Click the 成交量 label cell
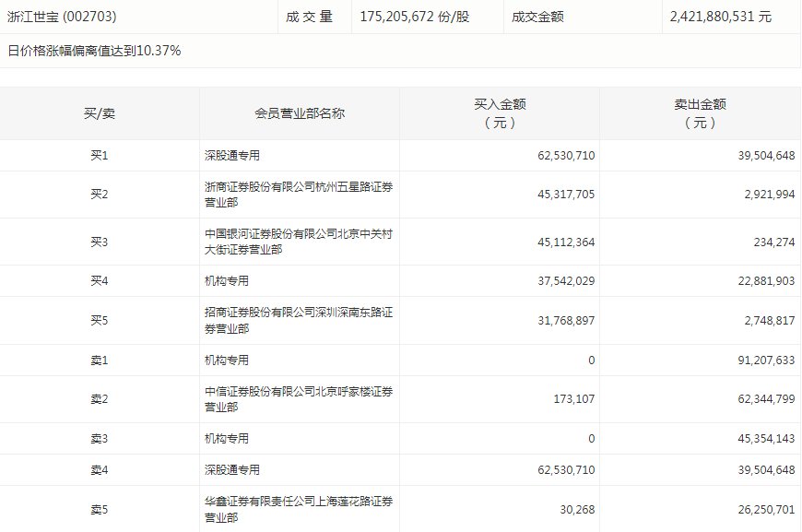The height and width of the screenshot is (532, 802). tap(309, 17)
